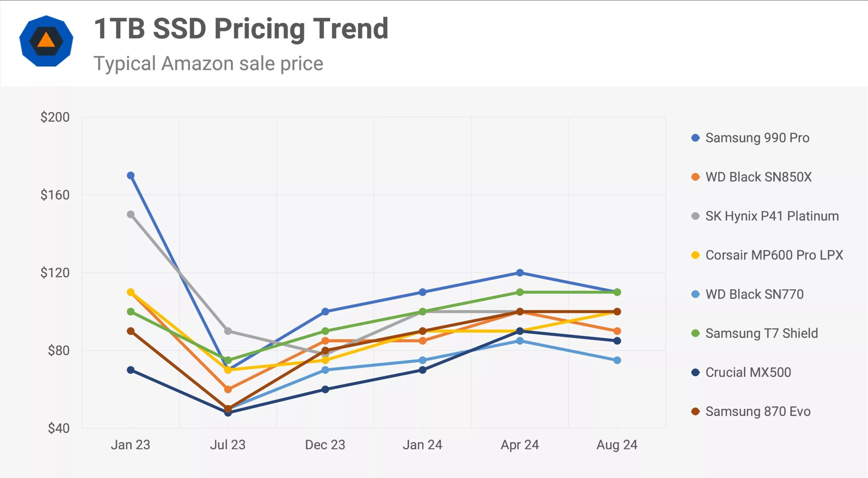The height and width of the screenshot is (478, 868).
Task: Select the WD Black SN770 legend label
Action: [754, 294]
